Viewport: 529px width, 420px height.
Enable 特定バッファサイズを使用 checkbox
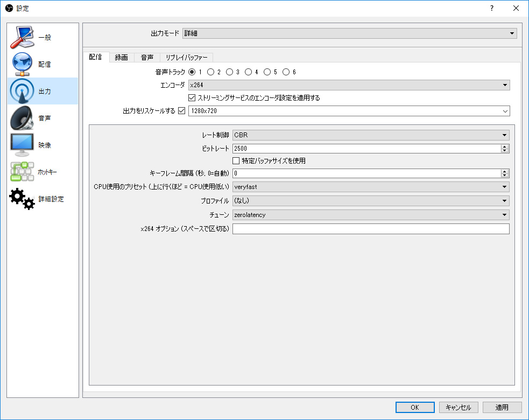236,160
